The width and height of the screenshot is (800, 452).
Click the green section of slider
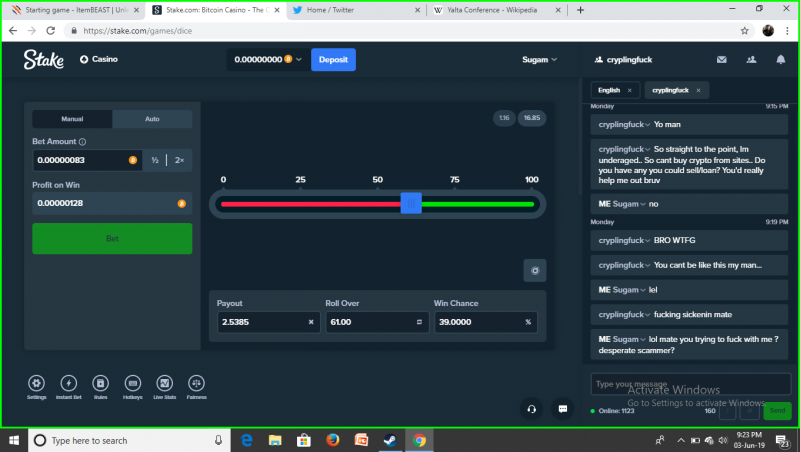pos(478,204)
